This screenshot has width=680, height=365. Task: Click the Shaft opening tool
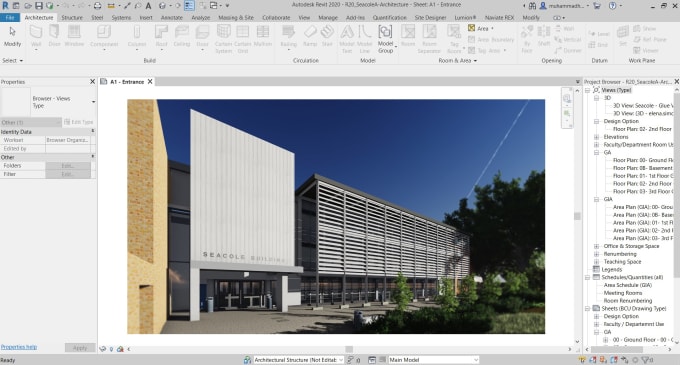544,36
